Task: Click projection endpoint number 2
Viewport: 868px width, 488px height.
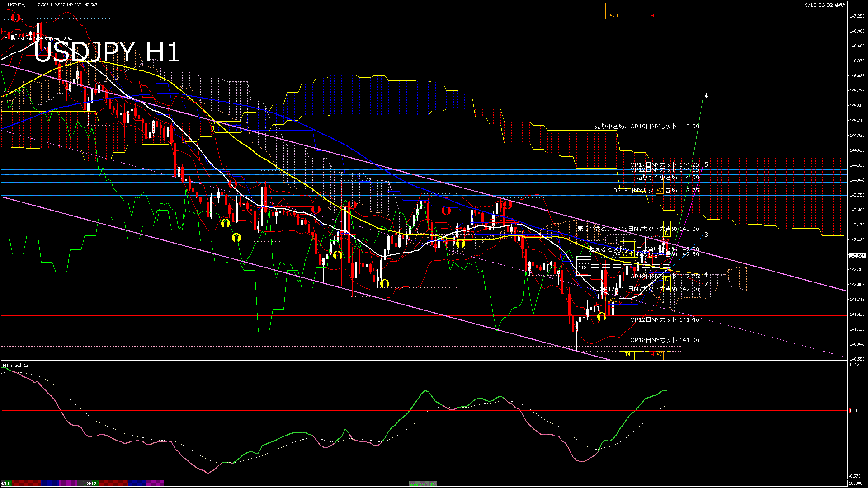Action: [706, 284]
